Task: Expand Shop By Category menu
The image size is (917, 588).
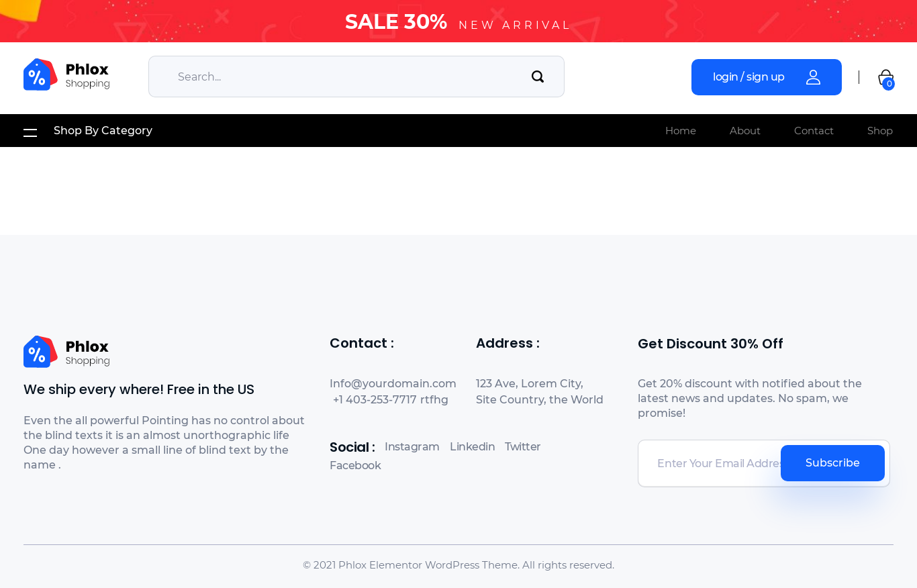Action: point(103,131)
